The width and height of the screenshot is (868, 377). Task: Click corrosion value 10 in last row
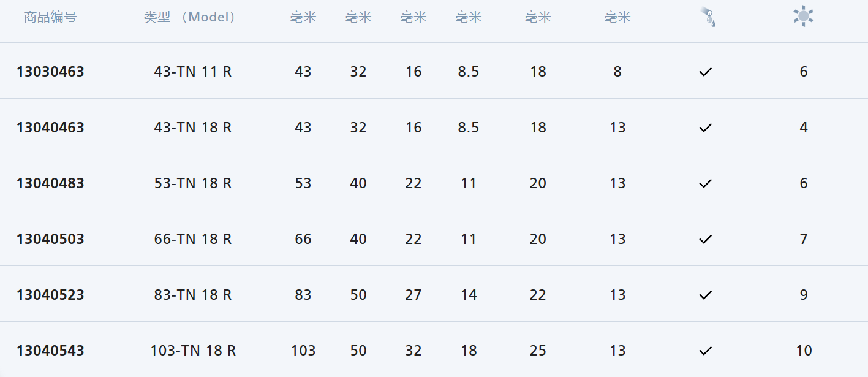804,351
